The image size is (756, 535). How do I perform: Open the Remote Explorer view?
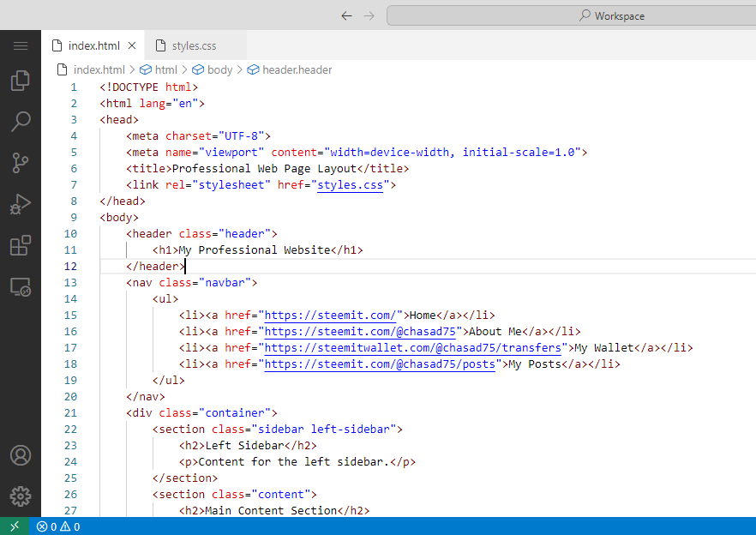(21, 286)
